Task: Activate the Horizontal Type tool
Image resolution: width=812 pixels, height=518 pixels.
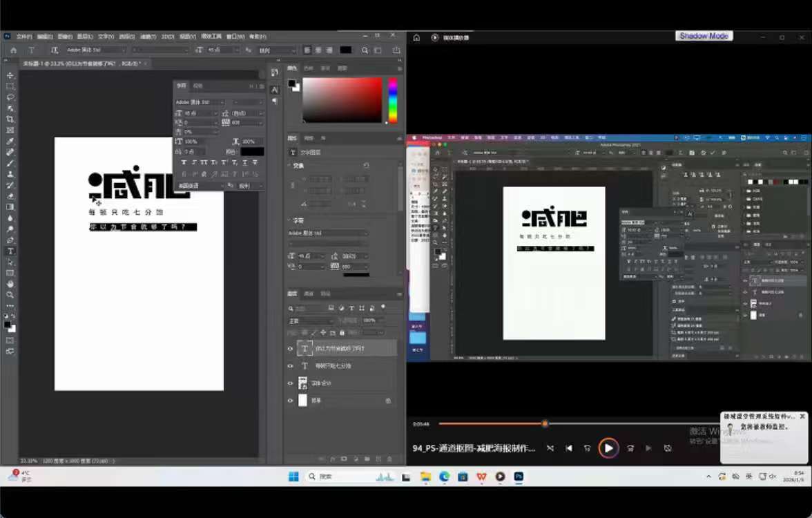Action: pyautogui.click(x=10, y=251)
